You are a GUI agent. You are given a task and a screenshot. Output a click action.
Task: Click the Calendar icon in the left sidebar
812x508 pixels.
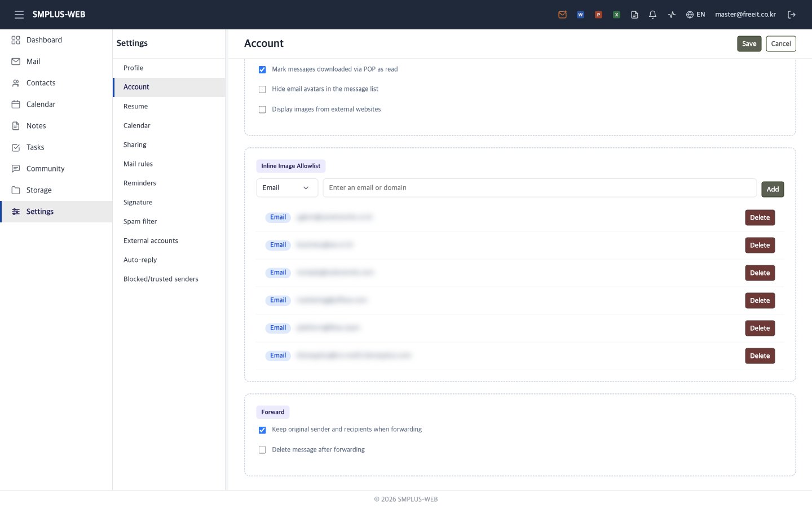16,104
